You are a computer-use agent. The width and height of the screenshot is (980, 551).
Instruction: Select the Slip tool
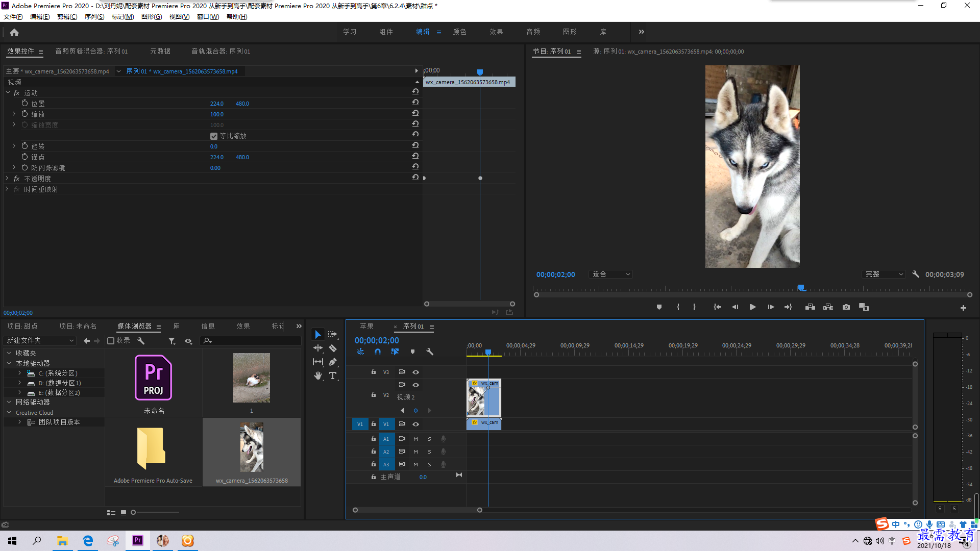318,362
